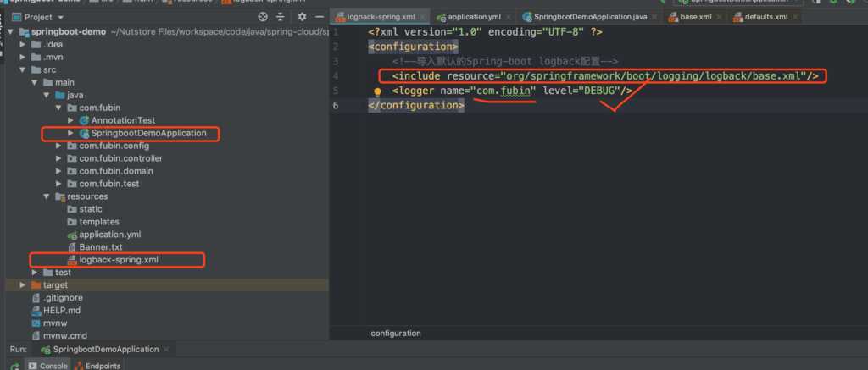Expand the com.fubin.domain package
This screenshot has width=868, height=370.
pos(58,171)
